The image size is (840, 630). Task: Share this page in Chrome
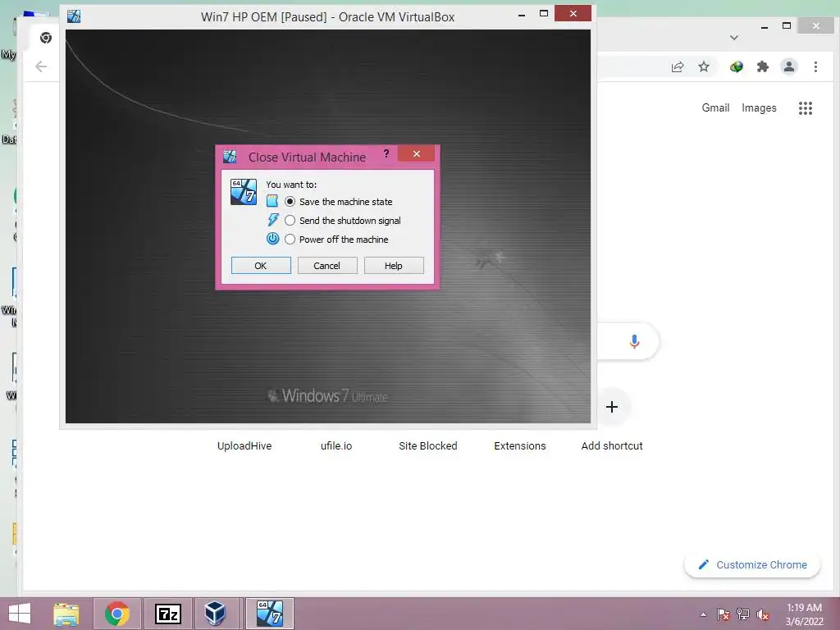click(x=678, y=67)
